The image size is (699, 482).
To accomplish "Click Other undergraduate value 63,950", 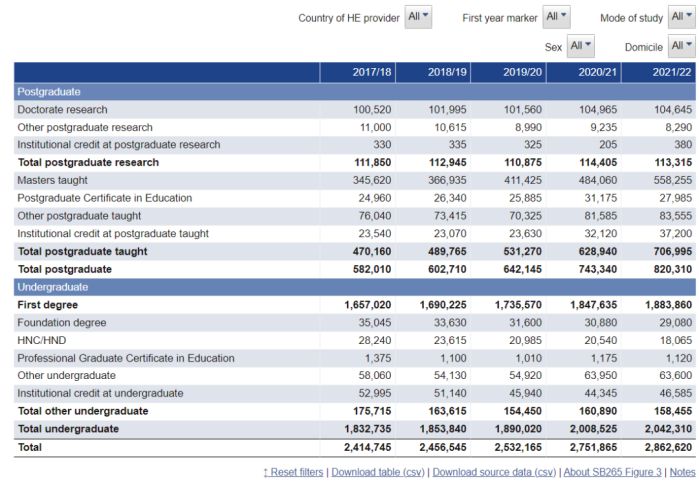I will click(601, 375).
